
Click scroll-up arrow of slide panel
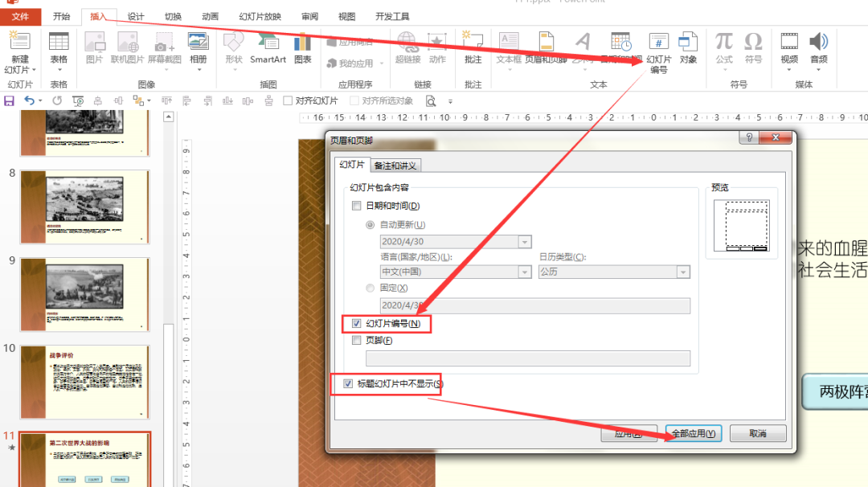pyautogui.click(x=169, y=117)
